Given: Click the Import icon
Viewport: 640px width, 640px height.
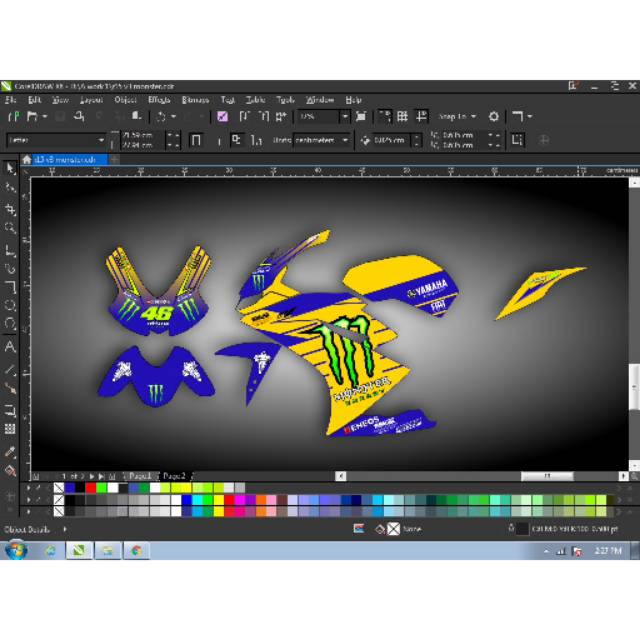Looking at the screenshot, I should coord(244,117).
